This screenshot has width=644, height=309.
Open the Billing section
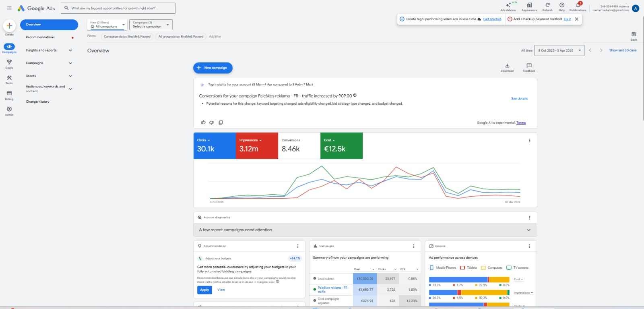(9, 95)
